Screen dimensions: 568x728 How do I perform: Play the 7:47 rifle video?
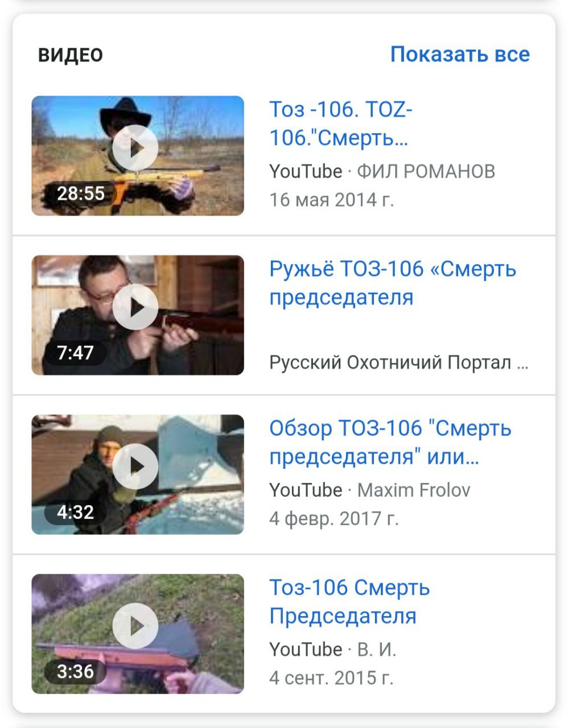135,307
